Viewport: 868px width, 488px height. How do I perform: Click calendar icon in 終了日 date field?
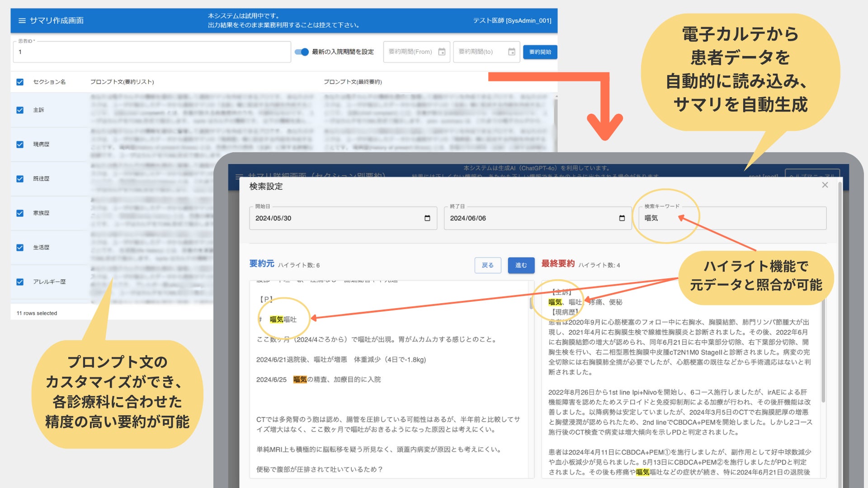[x=622, y=218]
